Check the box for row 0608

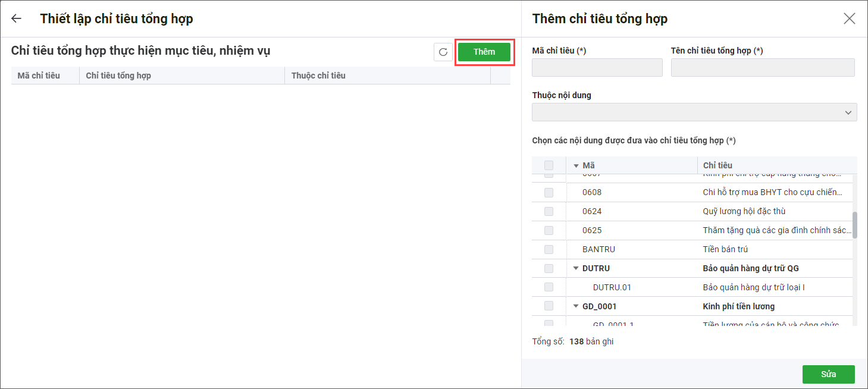coord(549,192)
